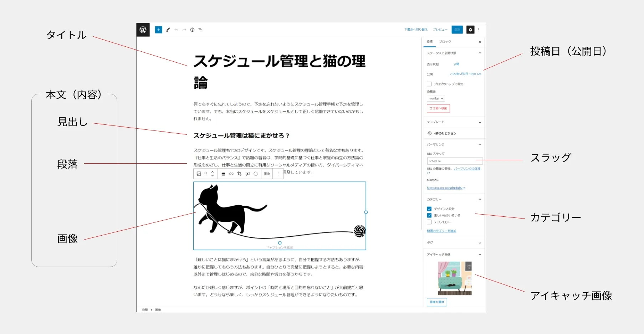Select the crop tool on the image toolbar
Screen dimensions: 644x334
(239, 174)
